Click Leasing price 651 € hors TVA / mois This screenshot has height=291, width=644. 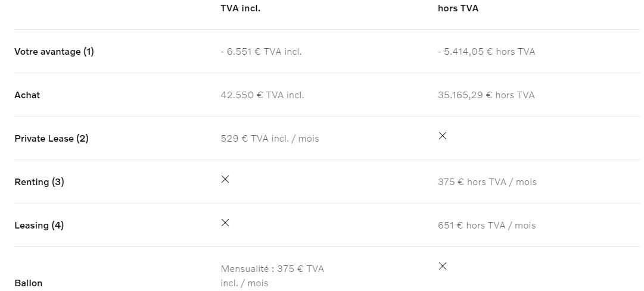coord(486,226)
